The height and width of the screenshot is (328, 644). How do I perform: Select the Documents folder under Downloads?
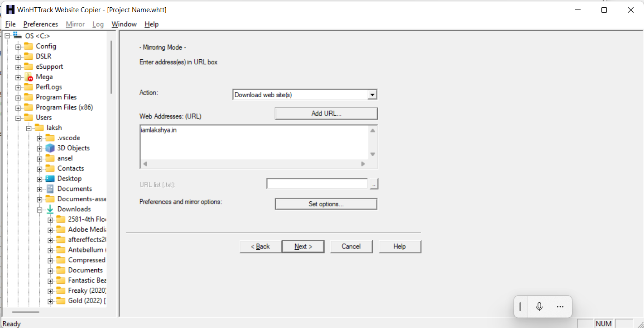tap(85, 270)
